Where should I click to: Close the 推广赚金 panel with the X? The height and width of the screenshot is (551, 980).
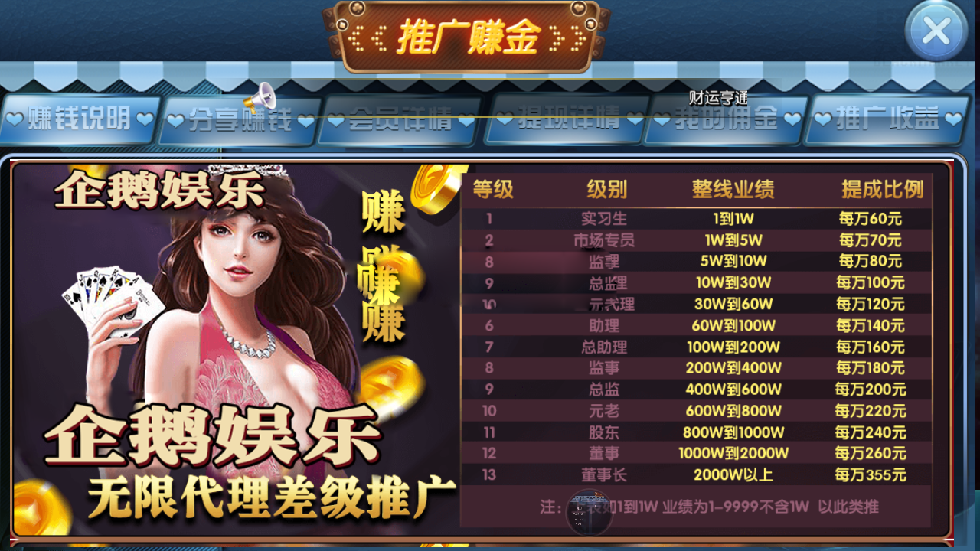click(936, 31)
